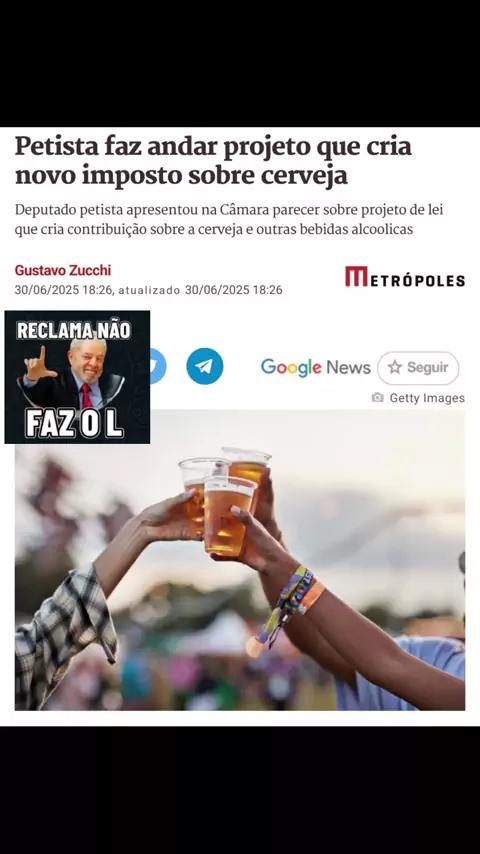This screenshot has height=854, width=480.
Task: Click the plaid shirt sleeve in the photo
Action: point(64,637)
